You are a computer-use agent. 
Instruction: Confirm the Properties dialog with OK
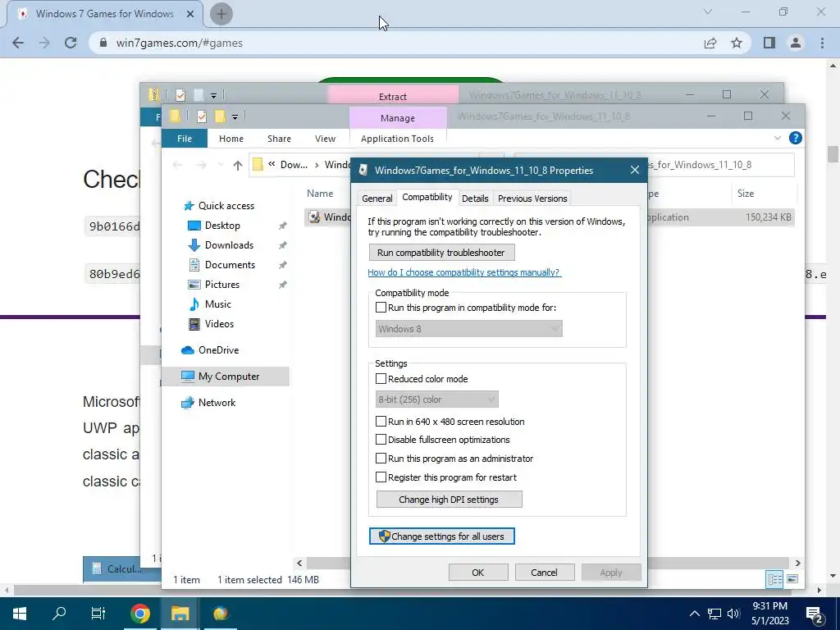click(x=478, y=572)
